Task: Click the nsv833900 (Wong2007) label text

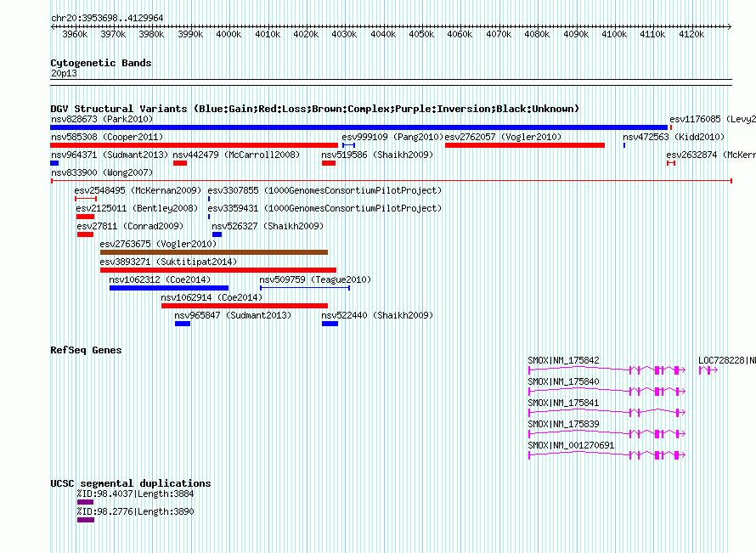Action: 102,172
